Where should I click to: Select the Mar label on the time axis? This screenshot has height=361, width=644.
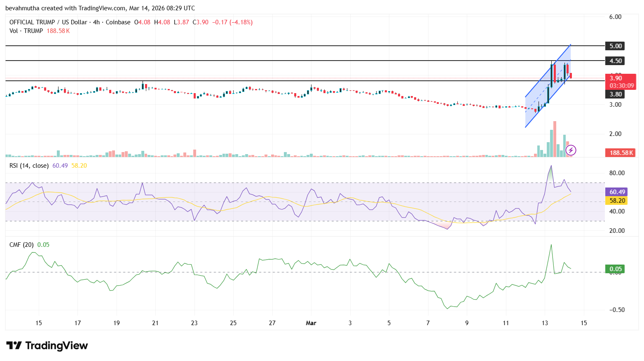point(311,323)
